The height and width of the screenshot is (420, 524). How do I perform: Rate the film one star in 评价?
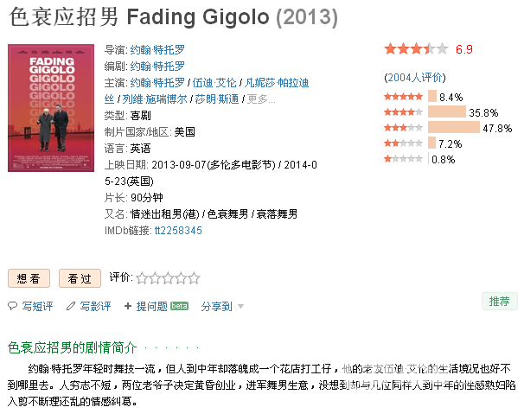coord(142,278)
